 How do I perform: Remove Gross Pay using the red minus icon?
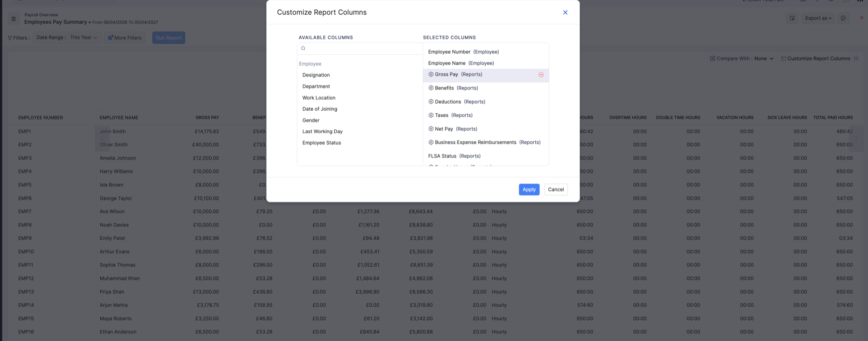[541, 75]
